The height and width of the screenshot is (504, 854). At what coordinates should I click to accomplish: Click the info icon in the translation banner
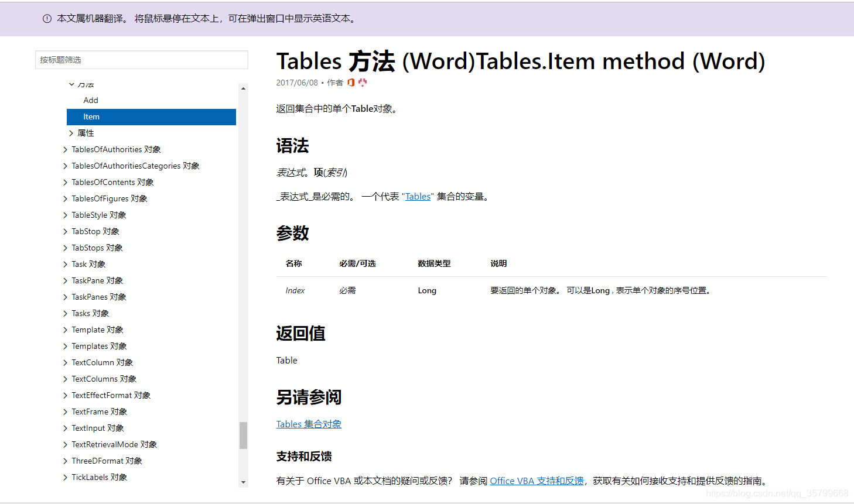[x=47, y=19]
